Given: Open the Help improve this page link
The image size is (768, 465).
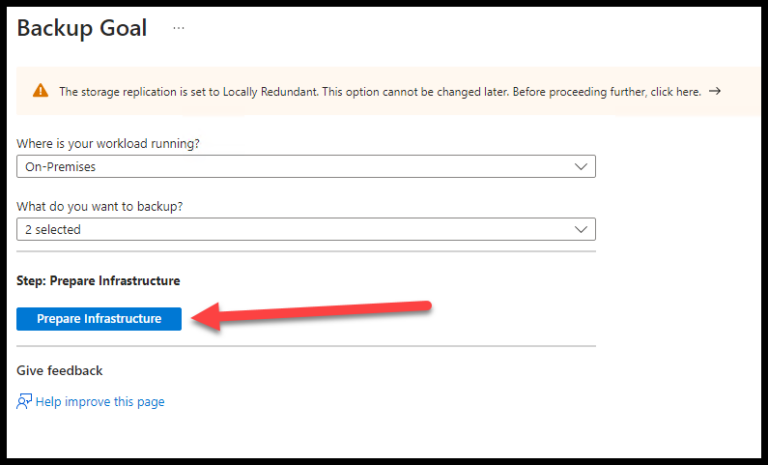Looking at the screenshot, I should pos(100,402).
